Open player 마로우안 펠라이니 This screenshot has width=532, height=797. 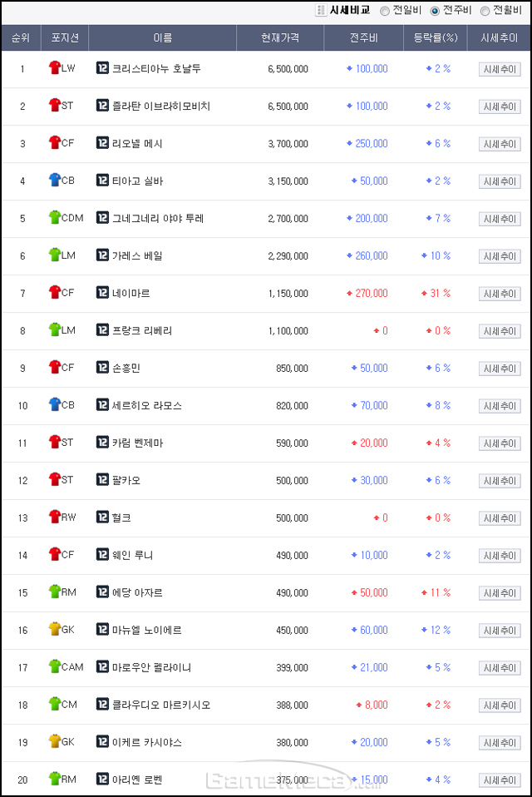click(151, 667)
